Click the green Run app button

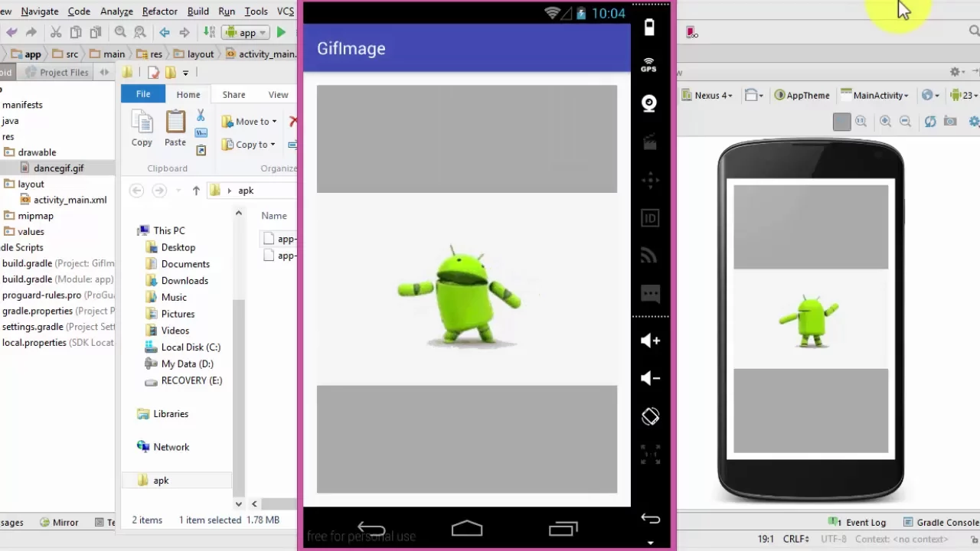click(x=281, y=32)
